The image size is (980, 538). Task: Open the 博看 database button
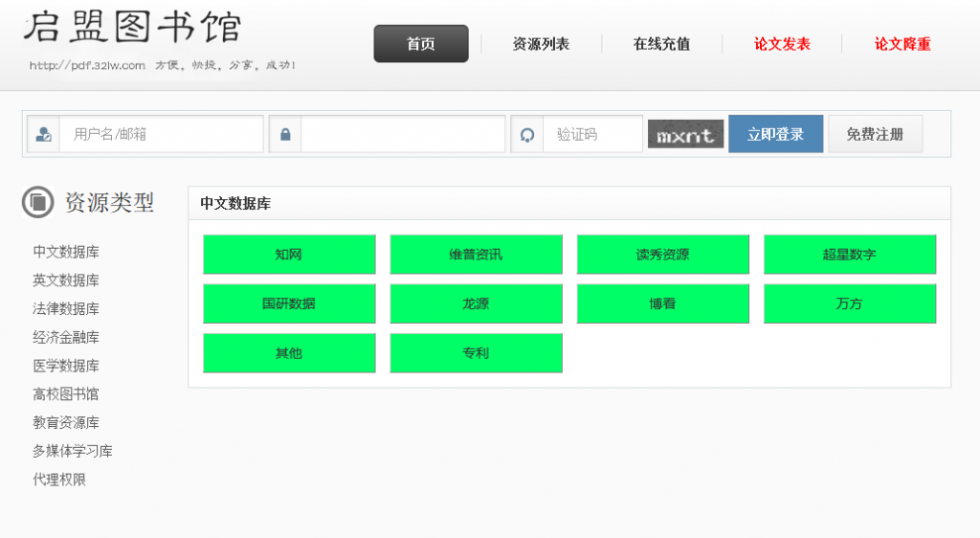663,303
